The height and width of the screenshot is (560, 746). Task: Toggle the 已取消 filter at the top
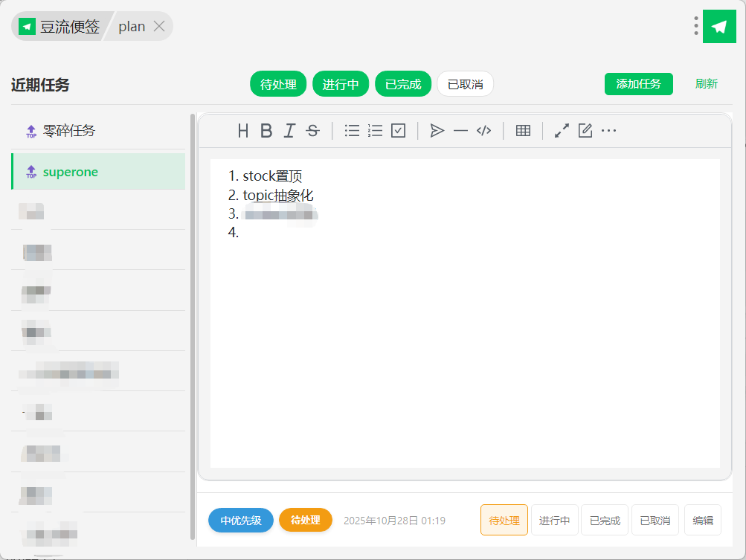click(x=465, y=84)
